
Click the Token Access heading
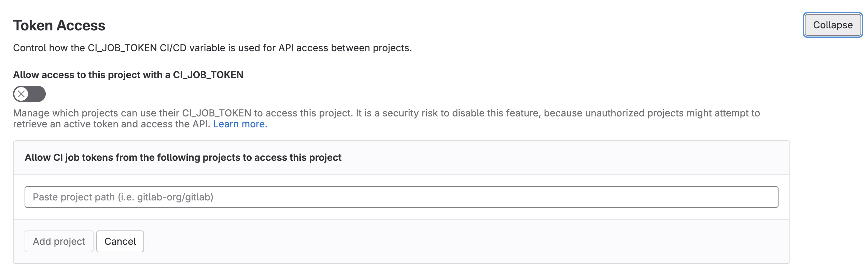(59, 26)
